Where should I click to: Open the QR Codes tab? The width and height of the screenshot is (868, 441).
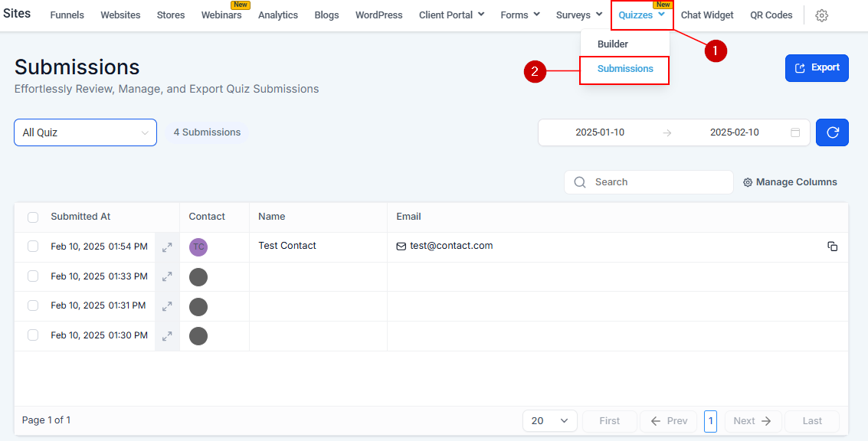(771, 15)
